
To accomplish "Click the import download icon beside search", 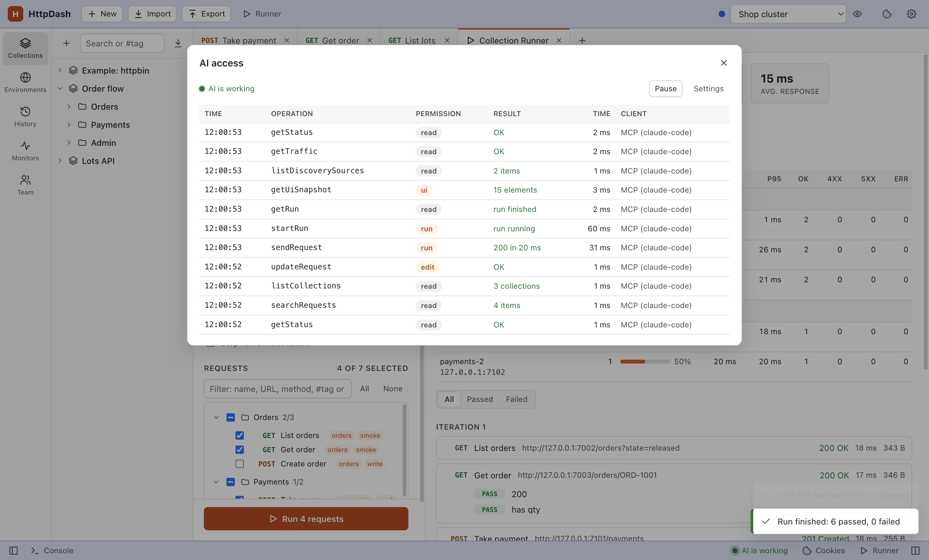I will [178, 43].
